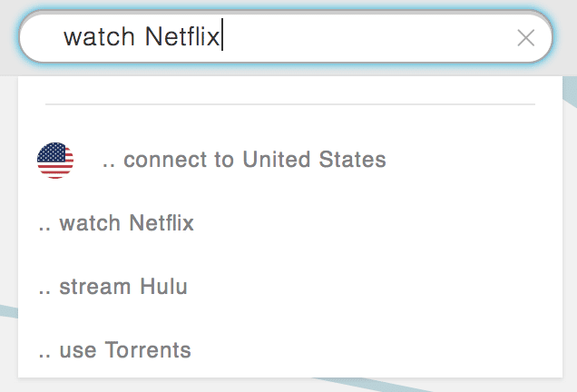Select the ".. connect to United States" suggestion

290,160
